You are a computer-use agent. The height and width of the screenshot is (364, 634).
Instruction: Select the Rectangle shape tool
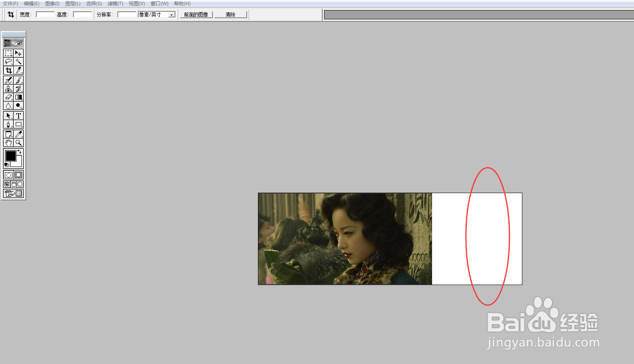point(19,124)
